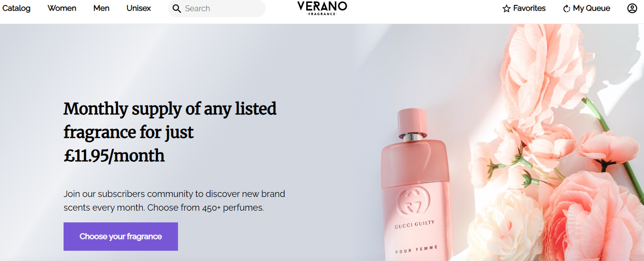Click the Favorites star icon
Viewport: 644px width, 261px height.
[507, 8]
